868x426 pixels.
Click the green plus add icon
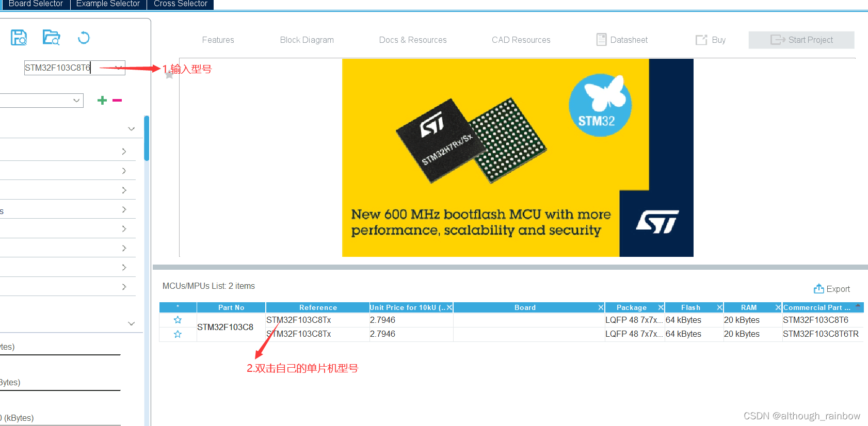[102, 100]
